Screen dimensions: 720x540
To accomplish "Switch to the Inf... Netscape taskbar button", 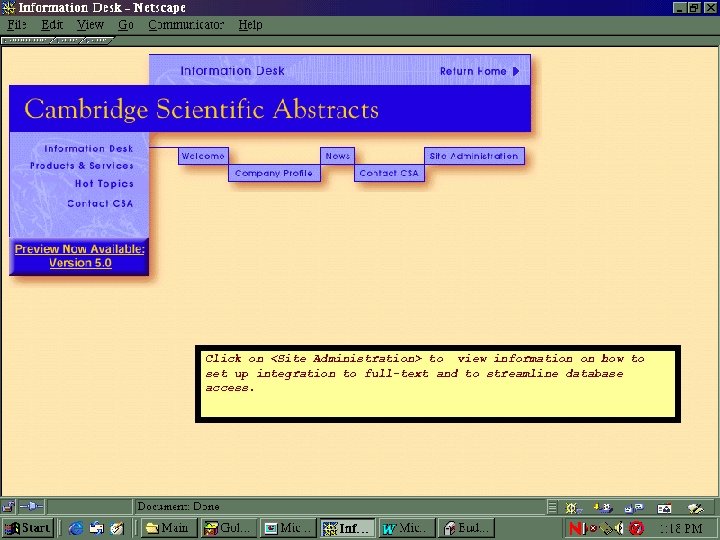I will tap(348, 528).
